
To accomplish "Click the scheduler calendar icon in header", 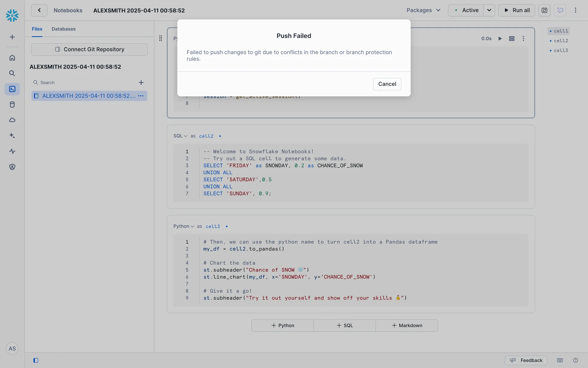I will tap(544, 10).
